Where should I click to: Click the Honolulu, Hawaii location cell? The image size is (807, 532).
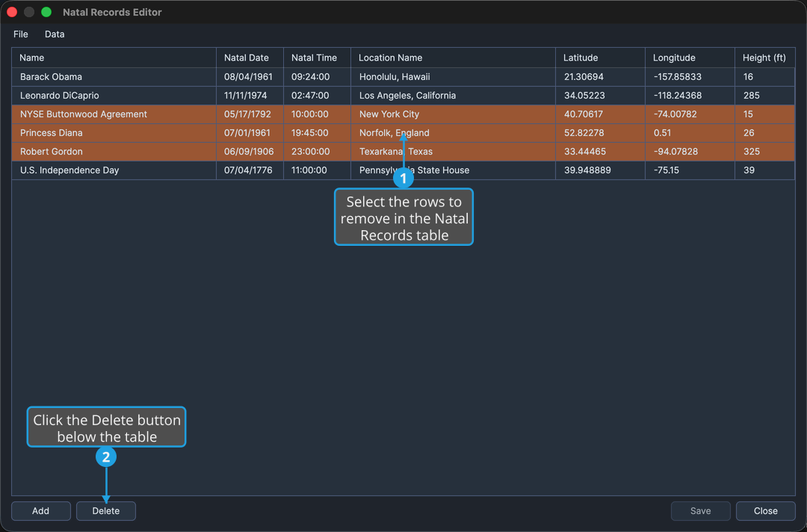(x=453, y=77)
